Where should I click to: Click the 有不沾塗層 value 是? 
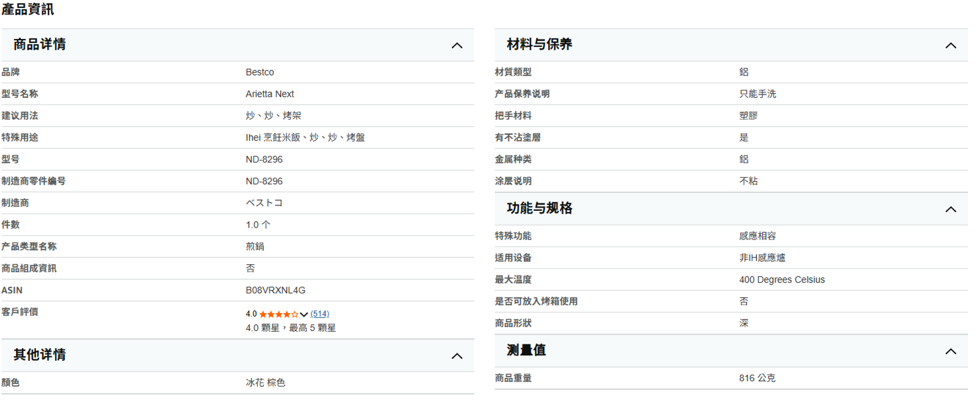click(744, 137)
